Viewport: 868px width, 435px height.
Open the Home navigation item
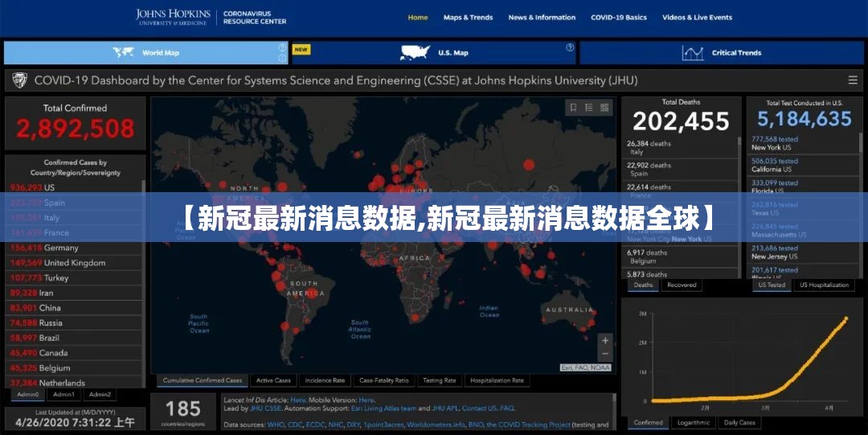pos(418,17)
